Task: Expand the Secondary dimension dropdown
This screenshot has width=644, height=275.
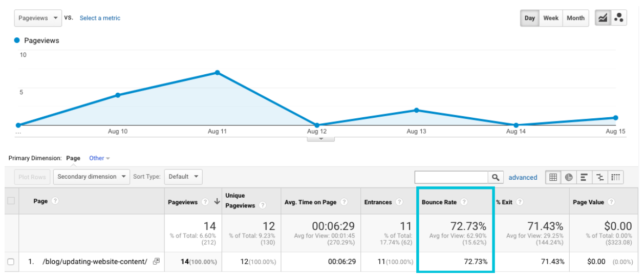Action: point(92,177)
